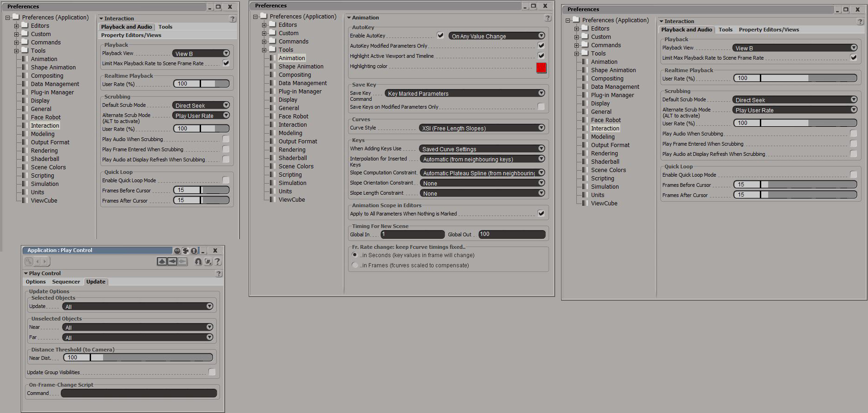Select Rendering in the right preferences tree
The image size is (868, 413).
coord(604,154)
